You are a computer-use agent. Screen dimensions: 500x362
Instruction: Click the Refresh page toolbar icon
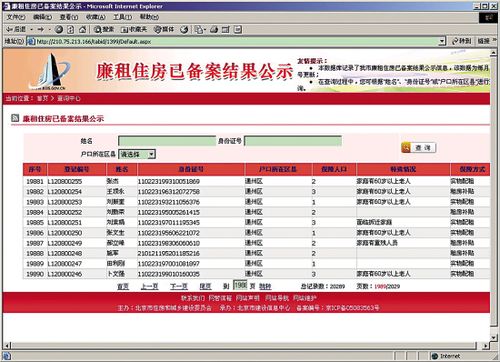coord(70,29)
